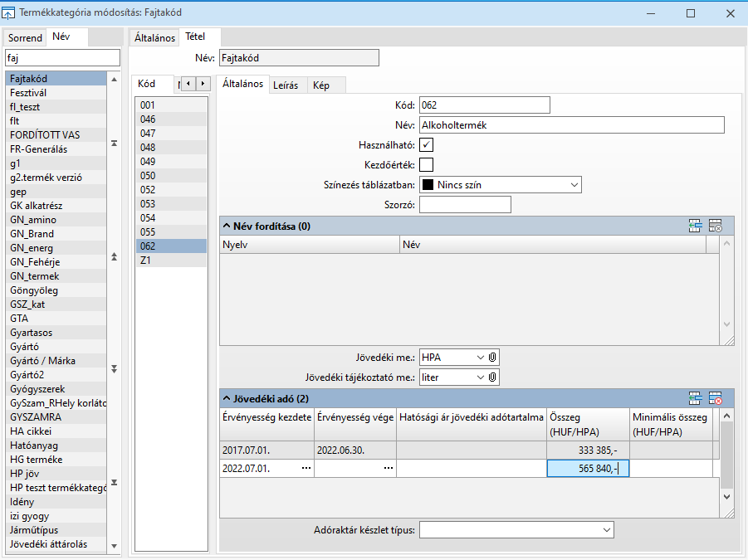748x560 pixels.
Task: Jump to first item in category list
Action: [115, 143]
